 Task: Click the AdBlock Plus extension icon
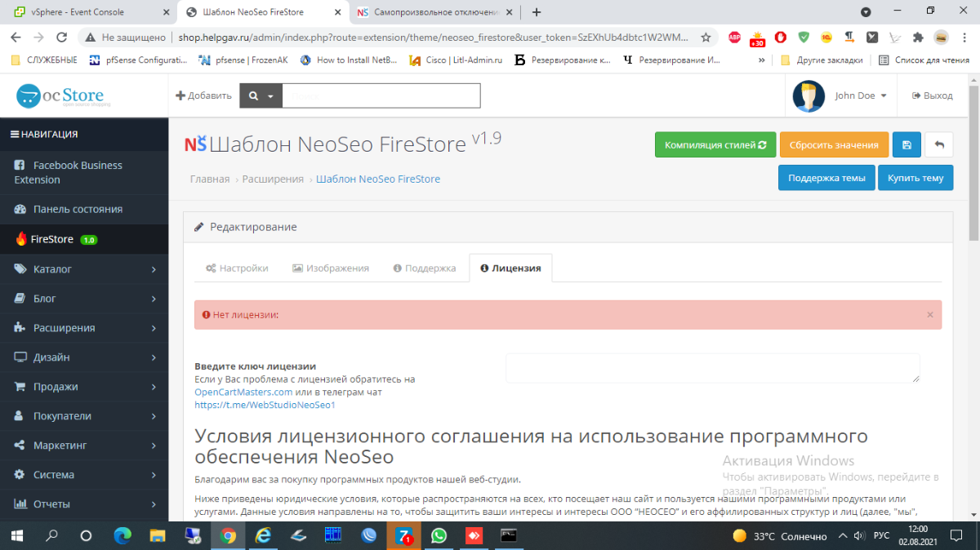[x=734, y=38]
